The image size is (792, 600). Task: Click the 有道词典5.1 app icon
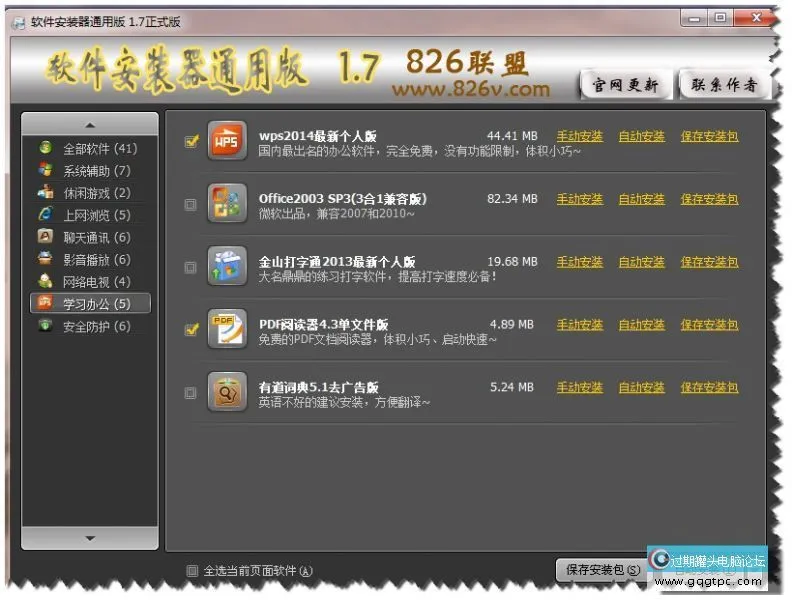pyautogui.click(x=227, y=392)
